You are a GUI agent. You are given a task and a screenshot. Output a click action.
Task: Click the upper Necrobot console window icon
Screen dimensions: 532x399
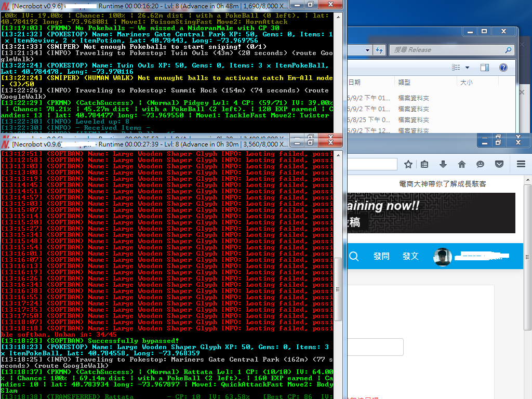tap(5, 6)
